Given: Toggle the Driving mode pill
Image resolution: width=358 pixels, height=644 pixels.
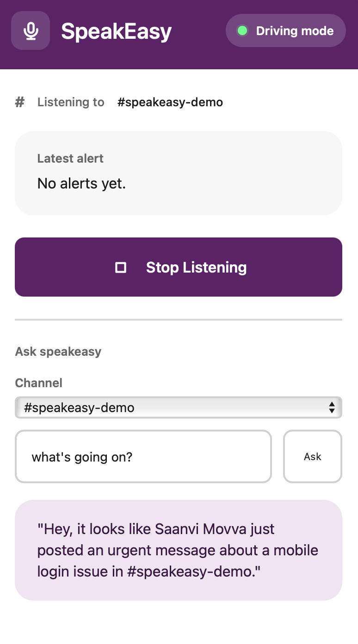Looking at the screenshot, I should click(x=286, y=30).
